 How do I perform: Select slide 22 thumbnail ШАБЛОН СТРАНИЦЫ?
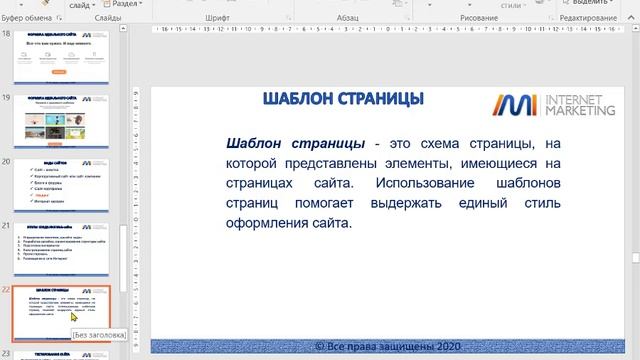(x=61, y=313)
